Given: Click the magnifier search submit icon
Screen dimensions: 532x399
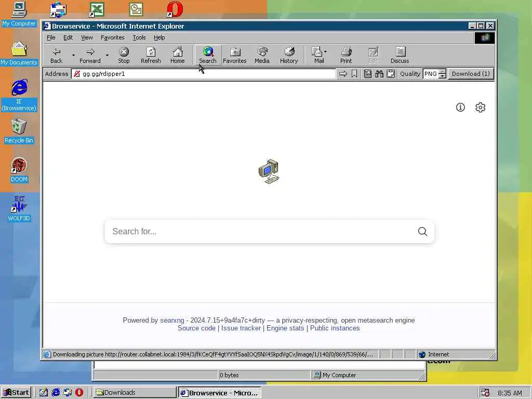Looking at the screenshot, I should (x=422, y=231).
